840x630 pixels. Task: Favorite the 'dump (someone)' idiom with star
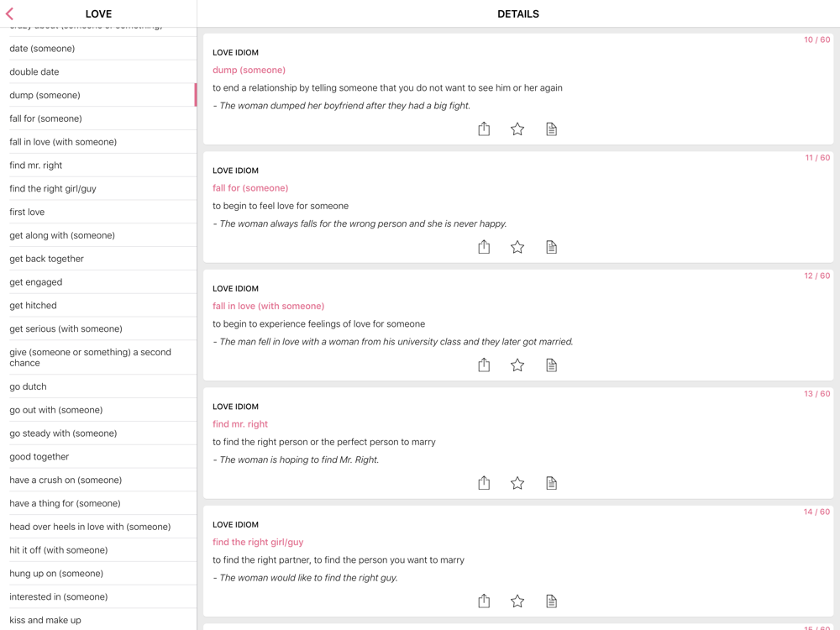(517, 129)
